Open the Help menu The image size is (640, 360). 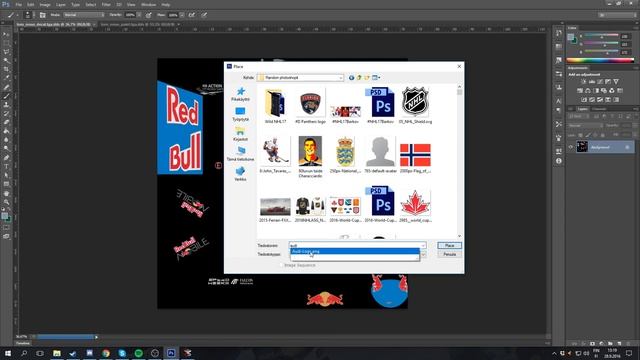pyautogui.click(x=166, y=4)
